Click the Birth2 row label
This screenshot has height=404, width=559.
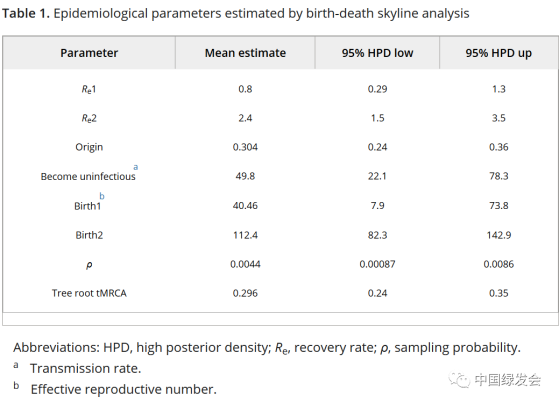[89, 235]
